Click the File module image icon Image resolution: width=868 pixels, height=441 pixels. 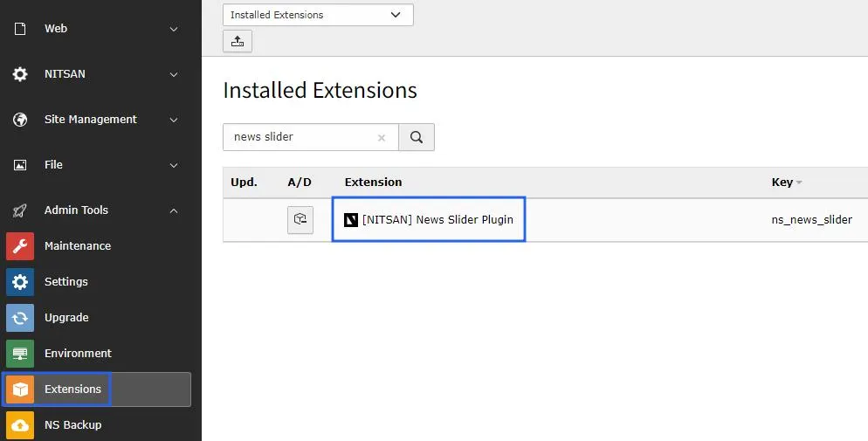pos(20,165)
